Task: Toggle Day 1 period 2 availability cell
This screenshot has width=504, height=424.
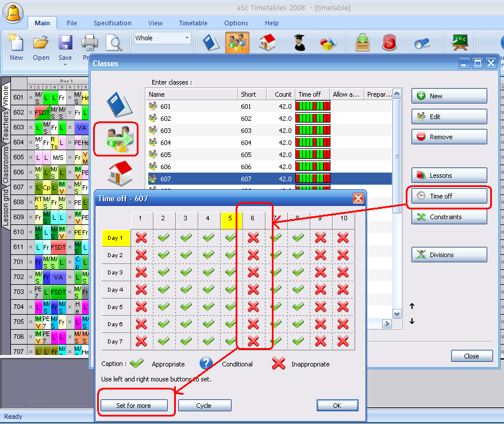Action: click(x=164, y=238)
